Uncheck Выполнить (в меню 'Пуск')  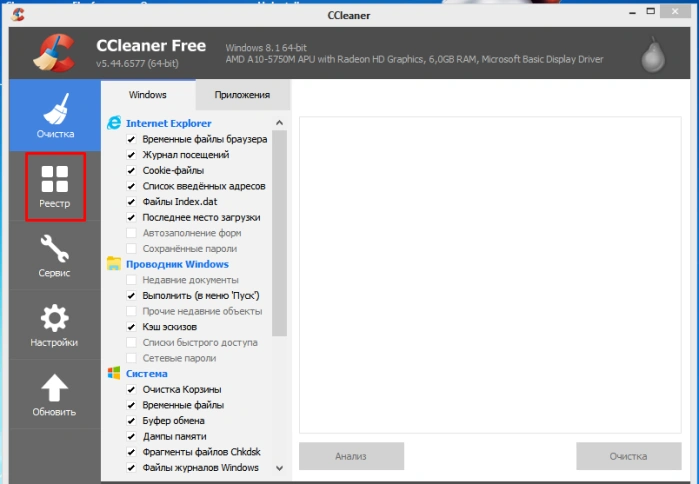(131, 295)
